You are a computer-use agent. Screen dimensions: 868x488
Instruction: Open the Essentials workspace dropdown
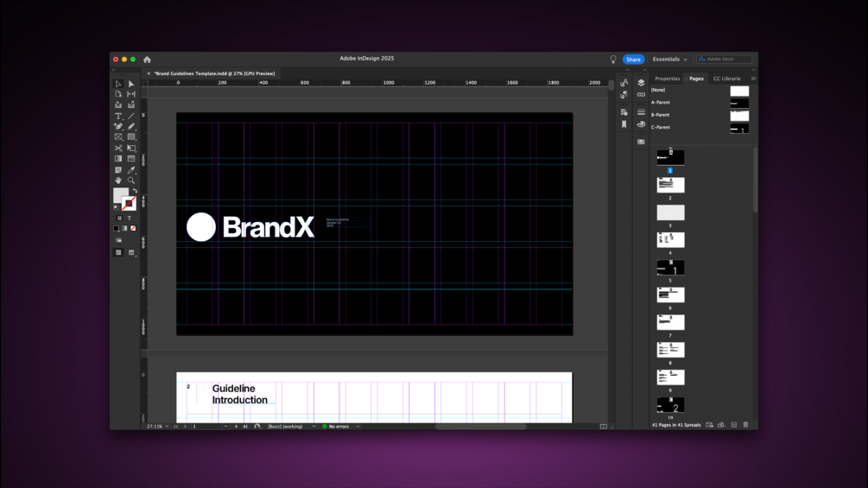tap(670, 60)
